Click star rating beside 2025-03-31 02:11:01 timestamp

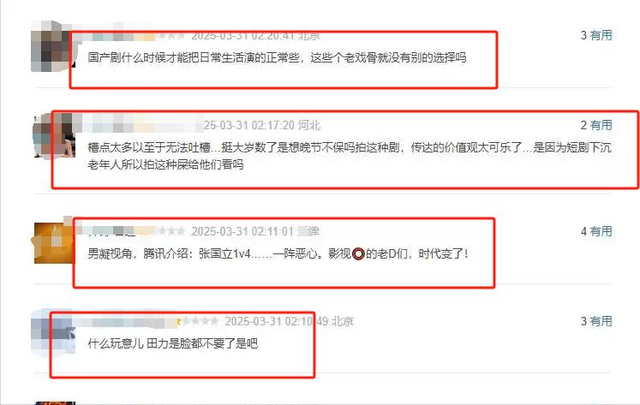[x=171, y=231]
